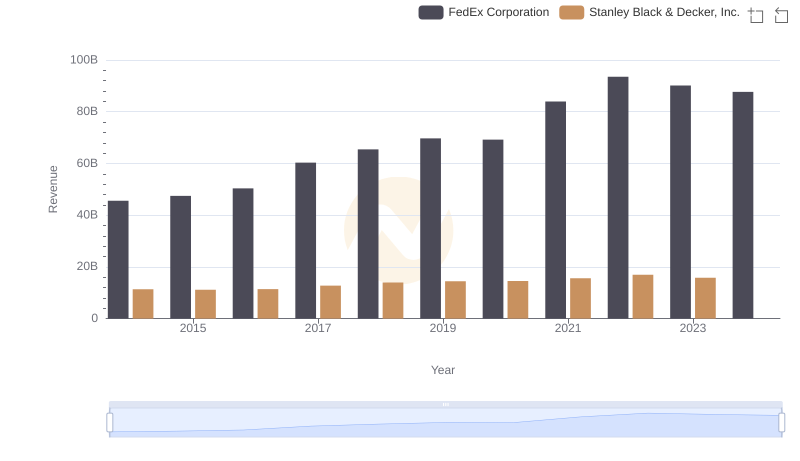
Task: Select the left zoom slider handle
Action: (x=110, y=423)
